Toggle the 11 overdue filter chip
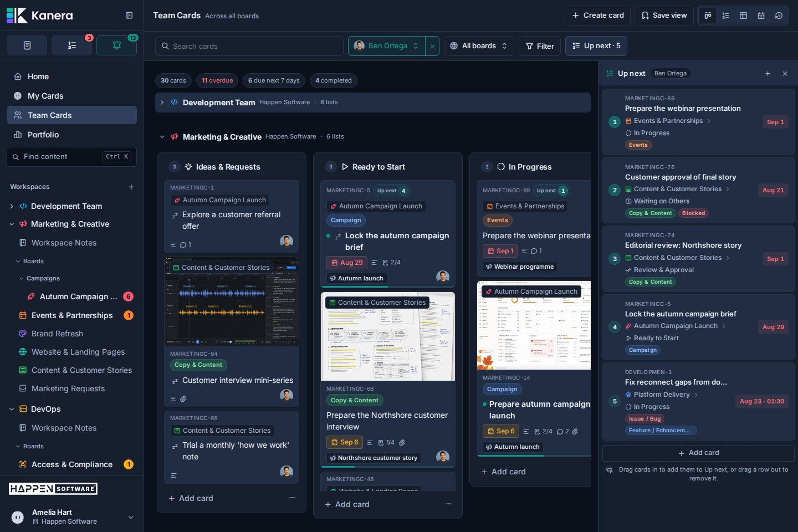The height and width of the screenshot is (532, 798). 217,80
